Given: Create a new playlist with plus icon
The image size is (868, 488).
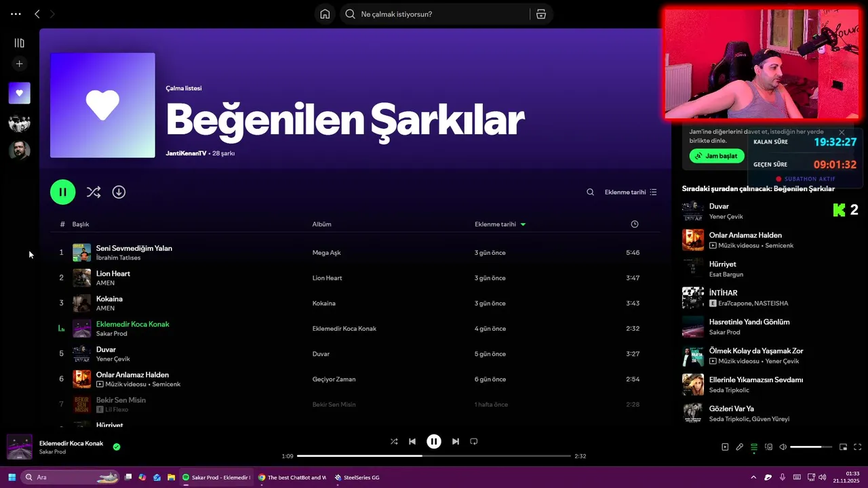Looking at the screenshot, I should tap(20, 64).
